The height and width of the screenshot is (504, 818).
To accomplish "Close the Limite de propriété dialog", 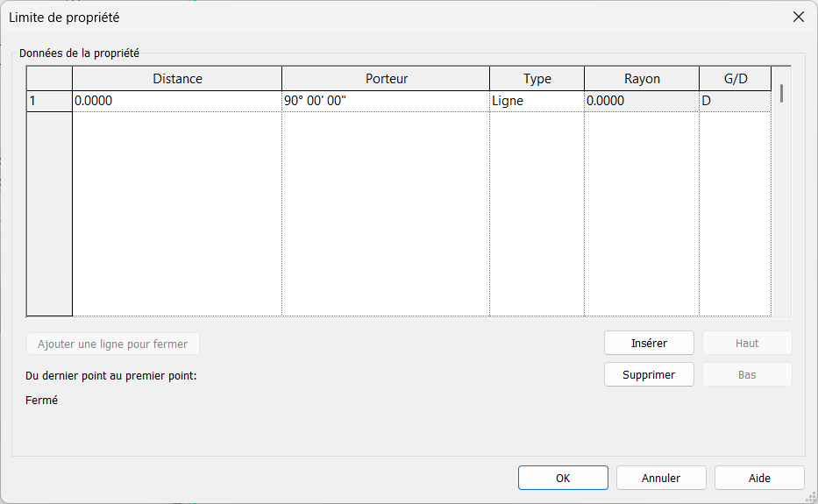I will pyautogui.click(x=798, y=17).
